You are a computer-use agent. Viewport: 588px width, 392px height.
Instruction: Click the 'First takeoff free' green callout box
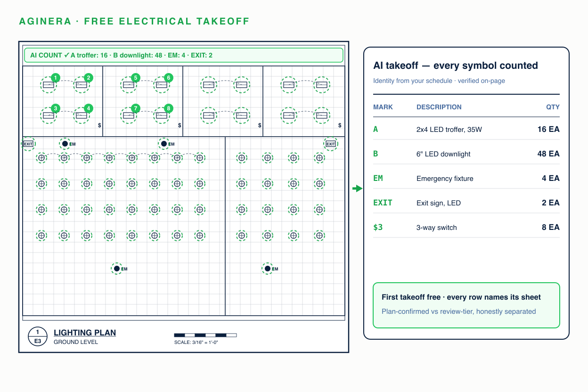pos(466,305)
